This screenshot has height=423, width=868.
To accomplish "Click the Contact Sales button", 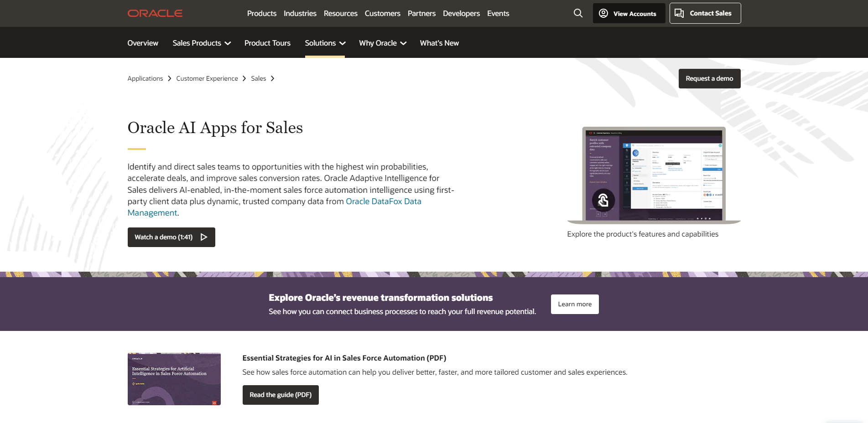I will pyautogui.click(x=705, y=13).
